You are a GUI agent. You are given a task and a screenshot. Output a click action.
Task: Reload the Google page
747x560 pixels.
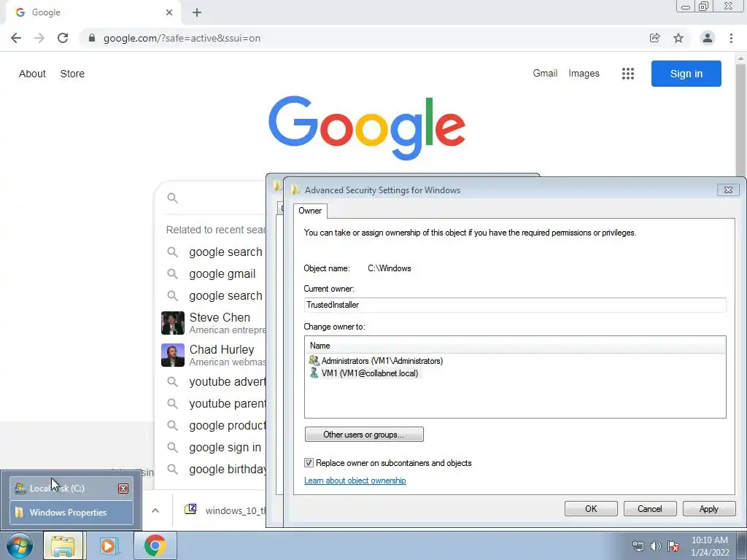(x=63, y=38)
